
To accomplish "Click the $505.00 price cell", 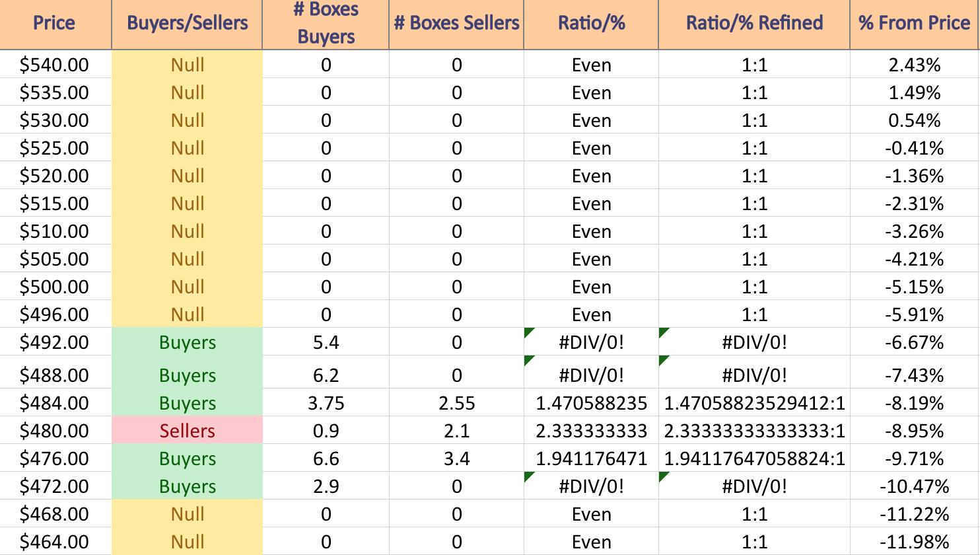I will [55, 258].
